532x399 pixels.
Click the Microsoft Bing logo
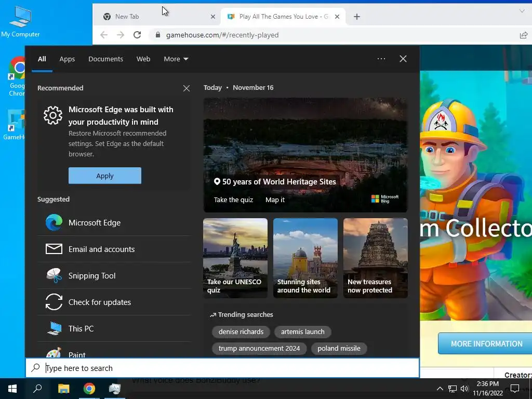[385, 199]
